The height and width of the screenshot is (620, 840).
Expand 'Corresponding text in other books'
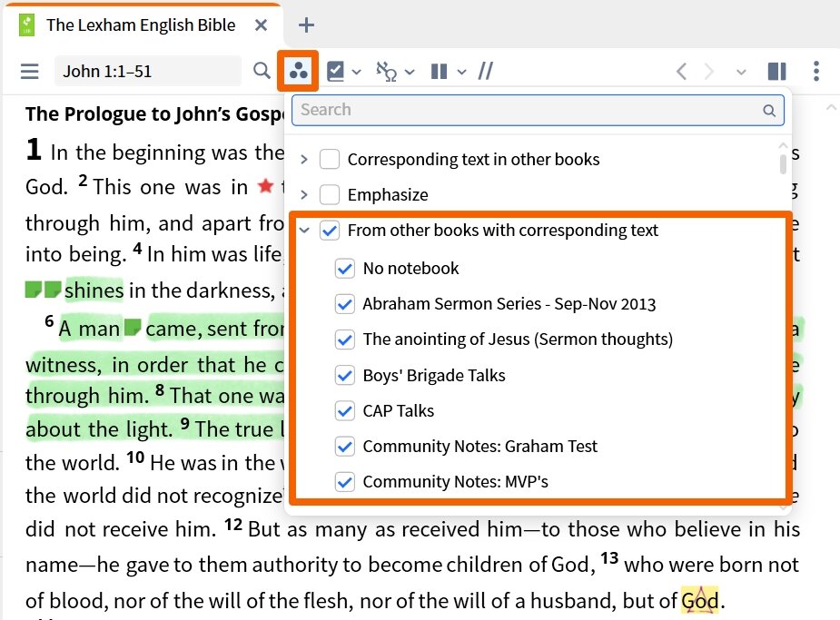click(303, 159)
